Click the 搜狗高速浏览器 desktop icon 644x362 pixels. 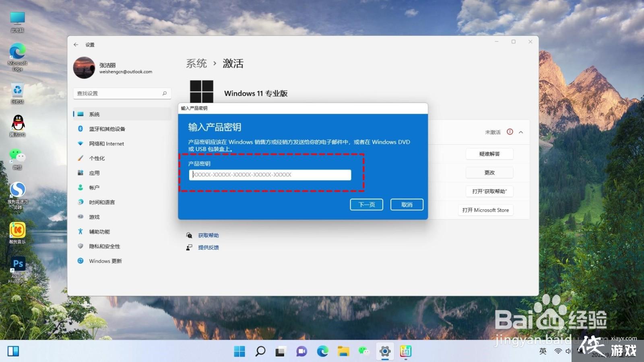(x=17, y=195)
